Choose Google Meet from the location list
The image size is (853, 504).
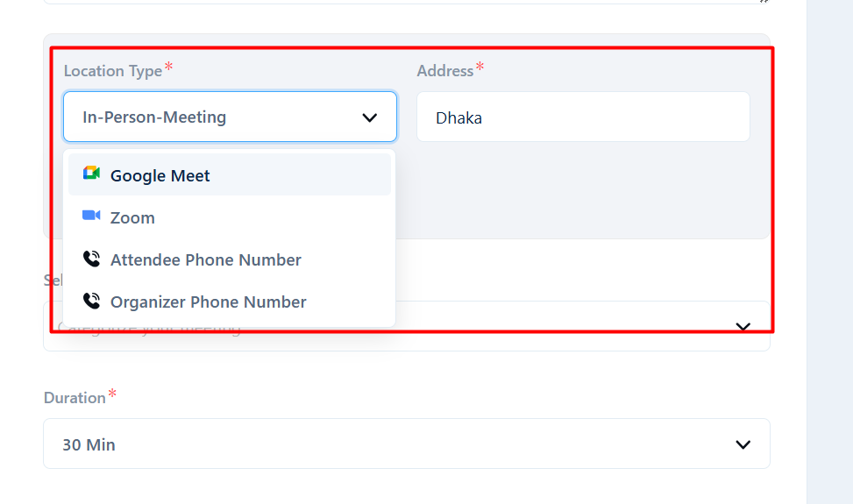pos(230,174)
